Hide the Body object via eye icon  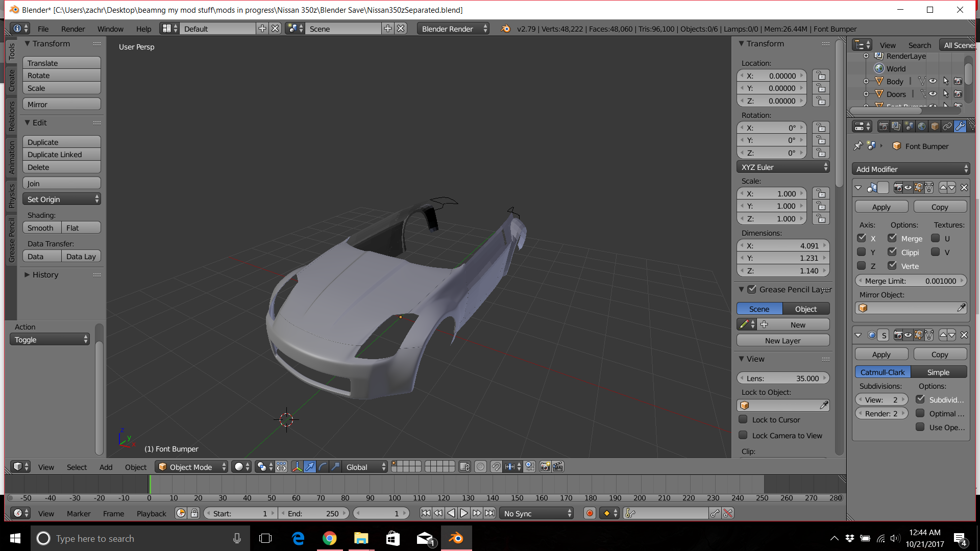(x=933, y=81)
